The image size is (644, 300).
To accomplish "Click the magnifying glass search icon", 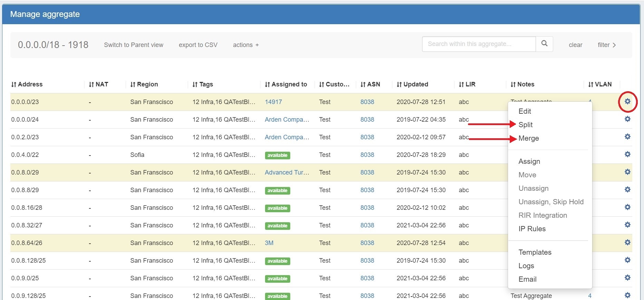I will click(544, 44).
